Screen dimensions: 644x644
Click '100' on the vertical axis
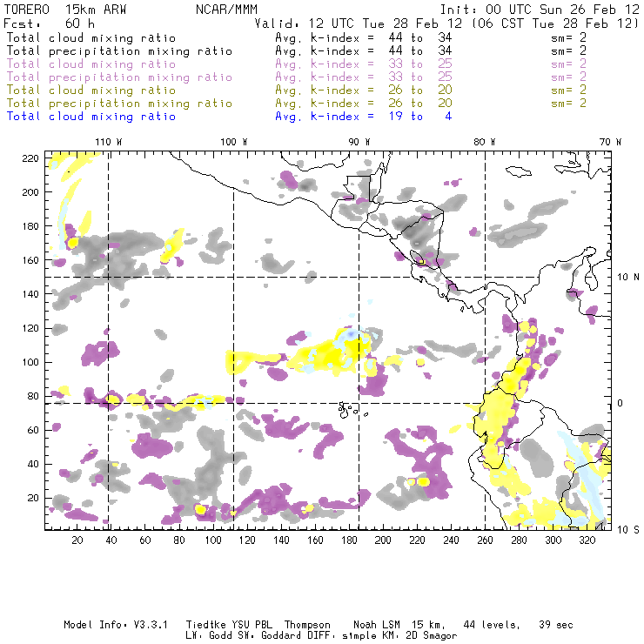pos(30,362)
